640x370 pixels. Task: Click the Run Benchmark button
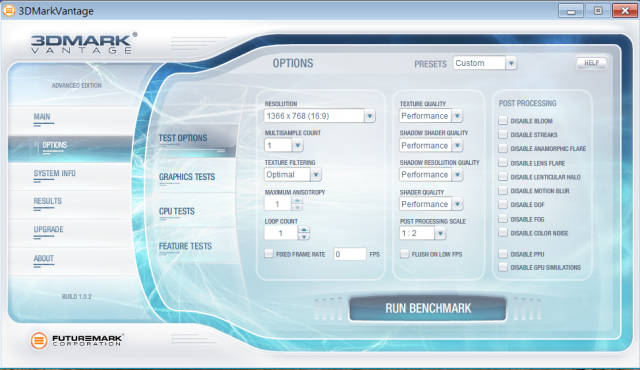[428, 308]
